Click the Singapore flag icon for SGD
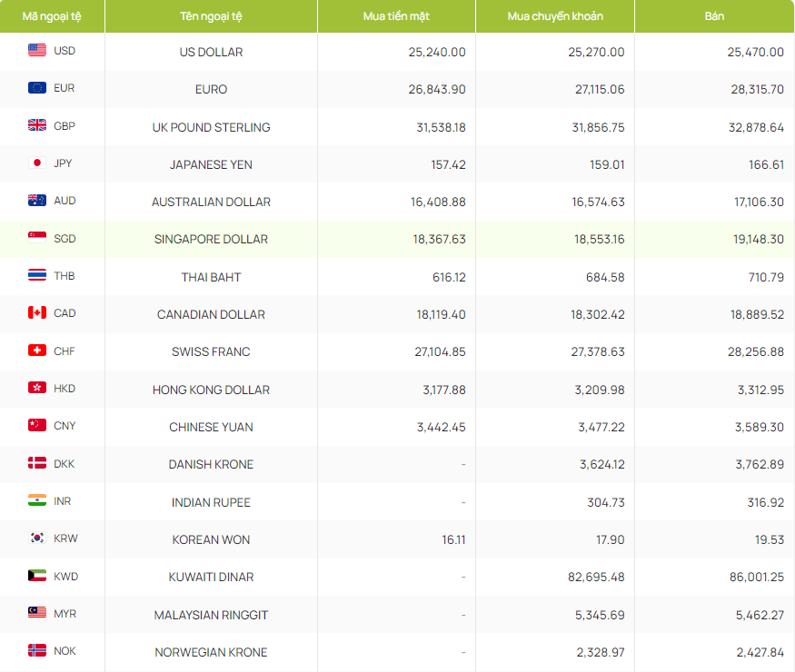The width and height of the screenshot is (795, 672). 37,239
